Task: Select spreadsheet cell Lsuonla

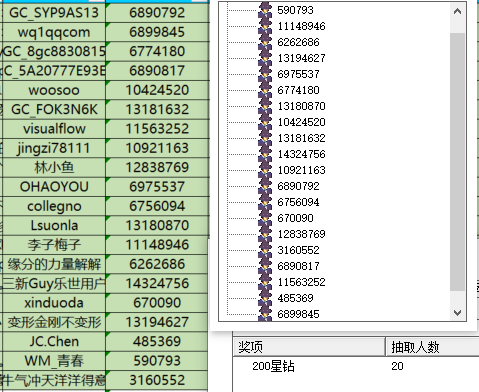Action: (x=54, y=226)
